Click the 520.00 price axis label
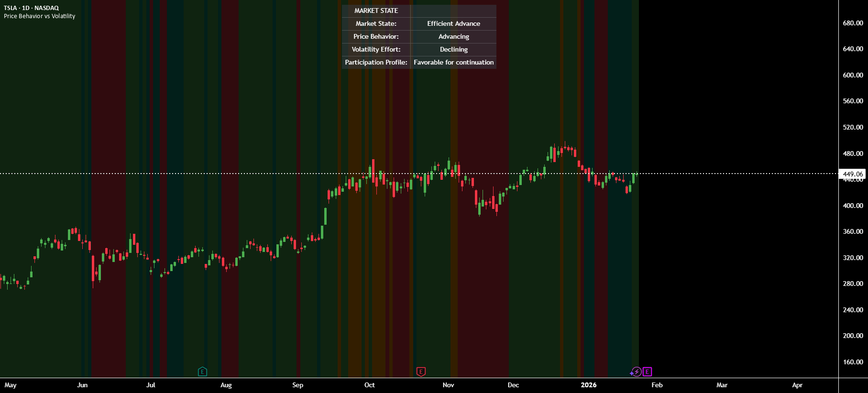 (853, 127)
